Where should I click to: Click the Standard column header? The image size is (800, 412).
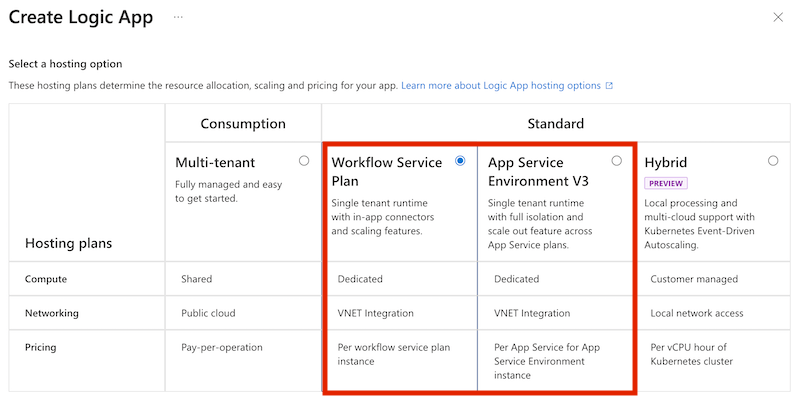click(555, 124)
